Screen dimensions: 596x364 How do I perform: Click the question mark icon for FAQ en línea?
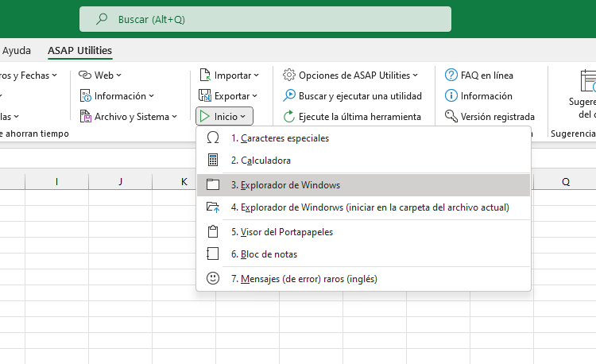tap(451, 75)
